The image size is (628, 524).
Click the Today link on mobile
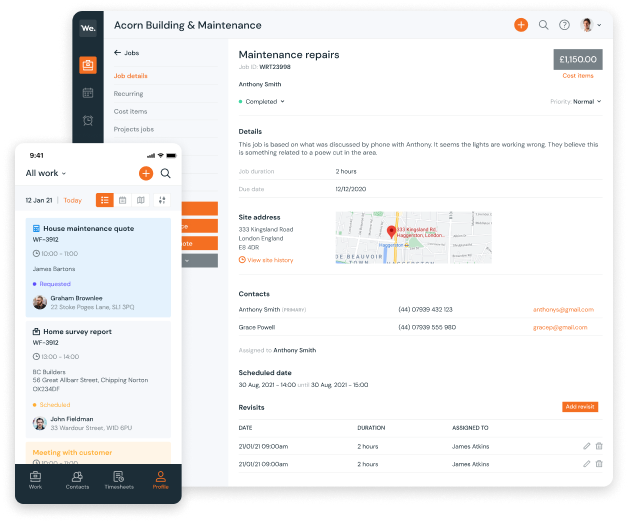click(72, 200)
